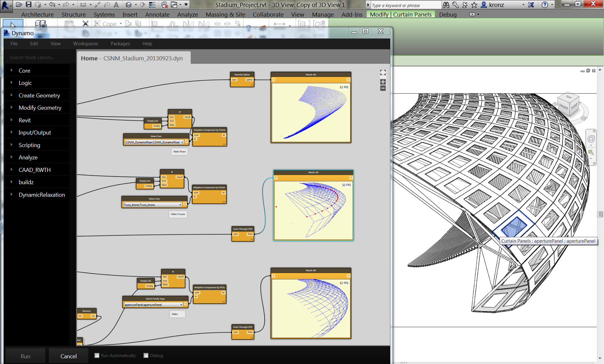This screenshot has height=364, width=604.
Task: Open the Truss_kronz family dropdown
Action: [180, 204]
